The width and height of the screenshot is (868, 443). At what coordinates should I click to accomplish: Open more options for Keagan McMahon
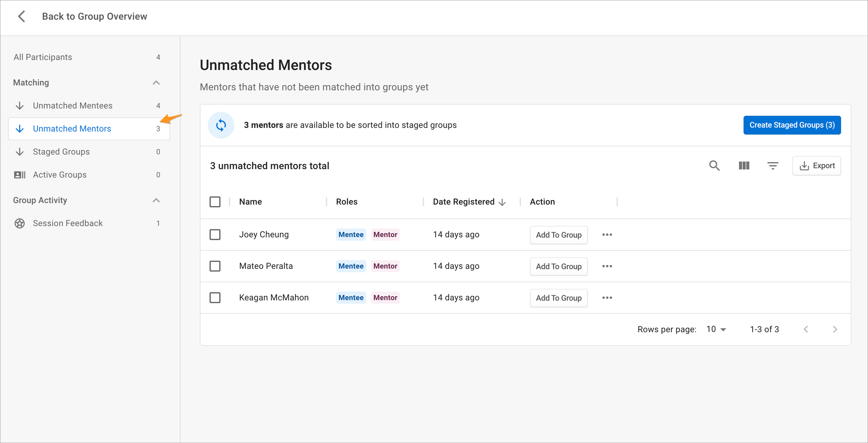(x=607, y=298)
